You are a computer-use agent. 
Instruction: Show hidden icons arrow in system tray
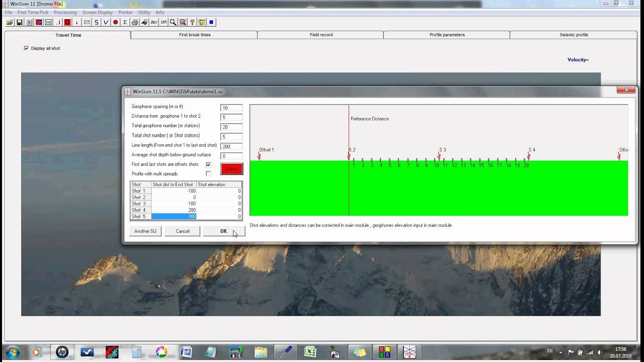[x=561, y=352]
